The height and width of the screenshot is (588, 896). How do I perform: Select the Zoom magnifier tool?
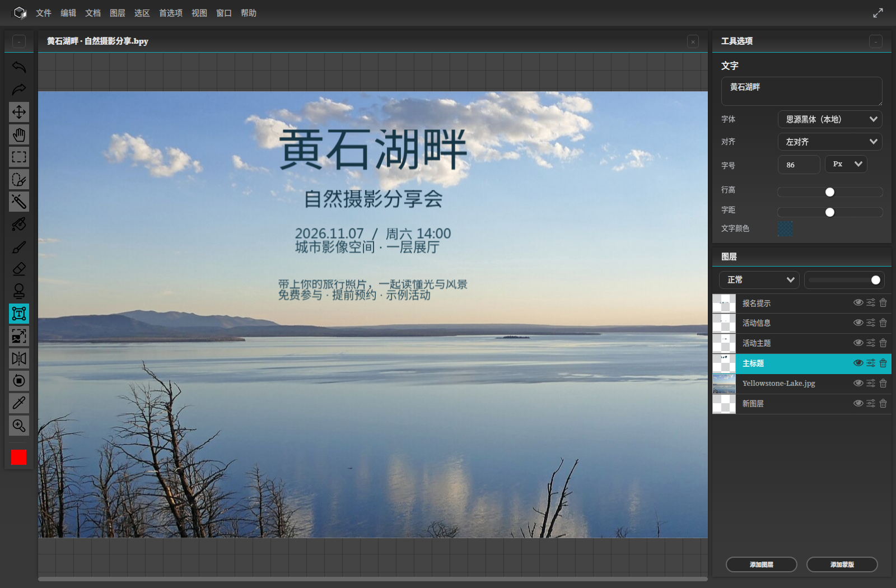click(x=19, y=426)
